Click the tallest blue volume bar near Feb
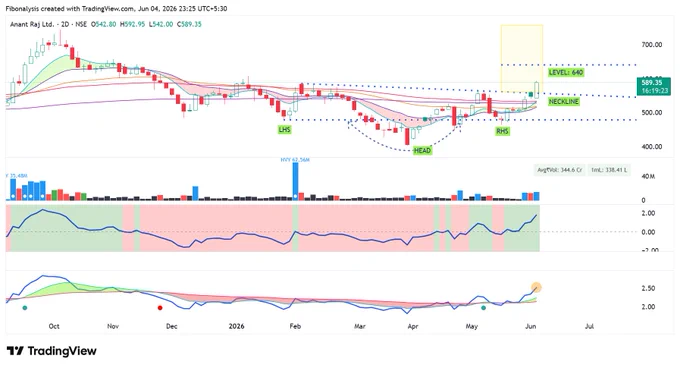Image resolution: width=680 pixels, height=368 pixels. coord(295,181)
